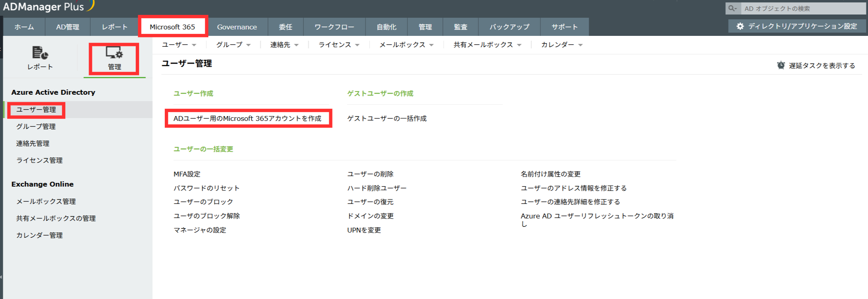Open the レポート icon in the sidebar

click(40, 53)
